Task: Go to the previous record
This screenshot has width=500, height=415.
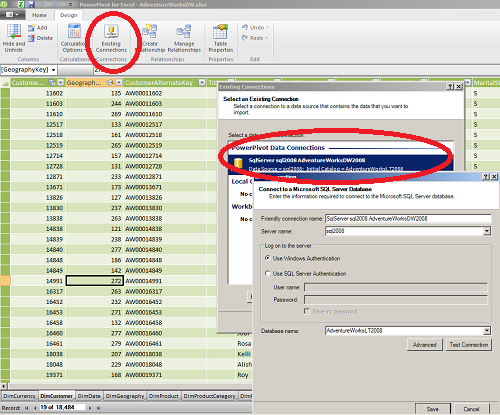Action: (x=35, y=408)
